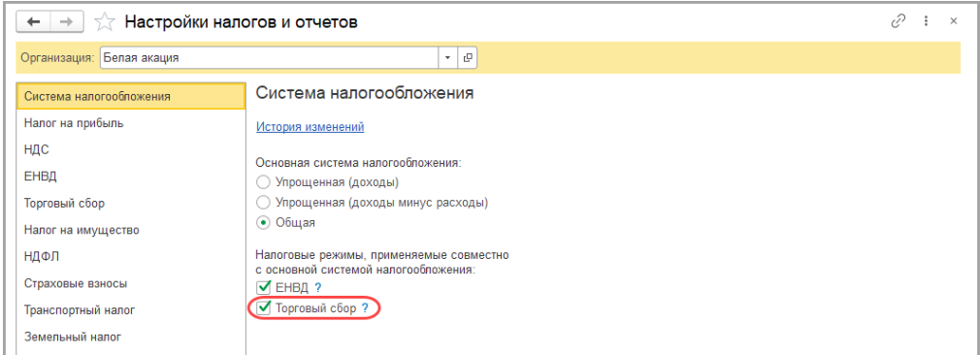Open История изменений link
Viewport: 980px width, 355px height.
coord(310,127)
